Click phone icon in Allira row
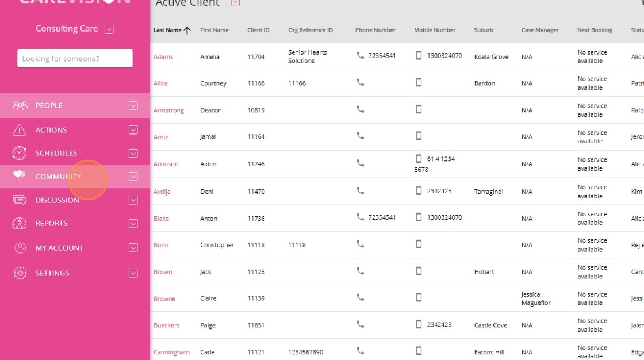Image resolution: width=644 pixels, height=360 pixels. point(360,82)
